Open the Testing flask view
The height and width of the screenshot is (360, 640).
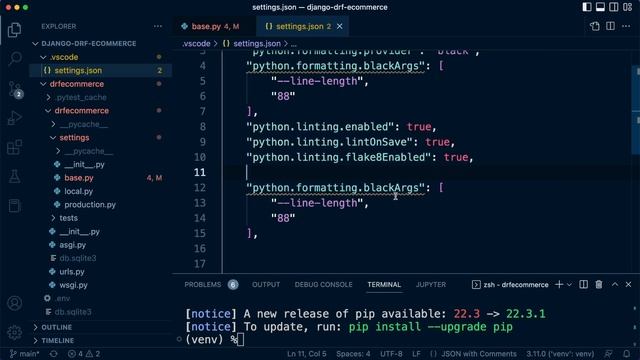14,176
